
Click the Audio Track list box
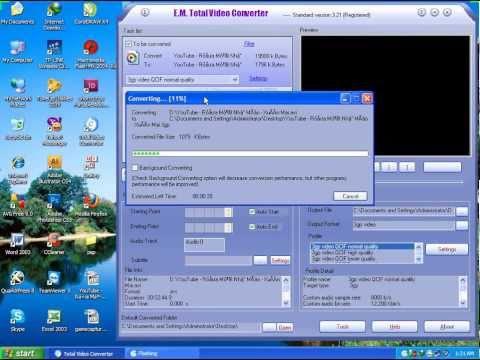(x=204, y=245)
